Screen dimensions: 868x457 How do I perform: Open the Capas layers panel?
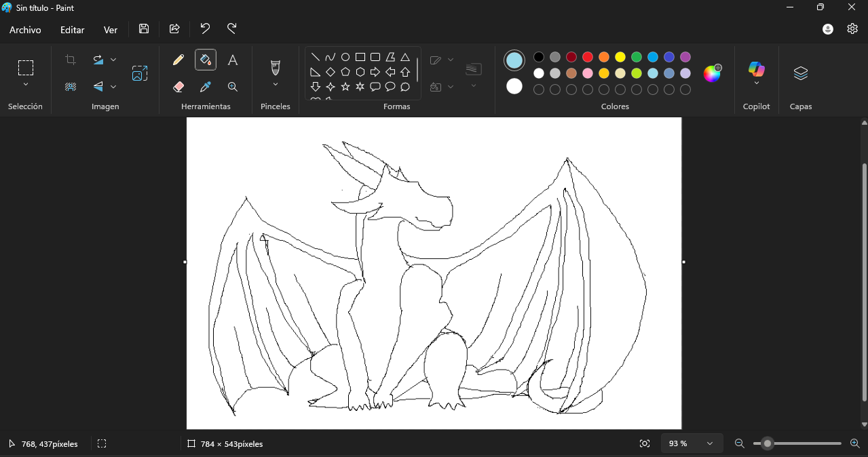click(x=801, y=73)
